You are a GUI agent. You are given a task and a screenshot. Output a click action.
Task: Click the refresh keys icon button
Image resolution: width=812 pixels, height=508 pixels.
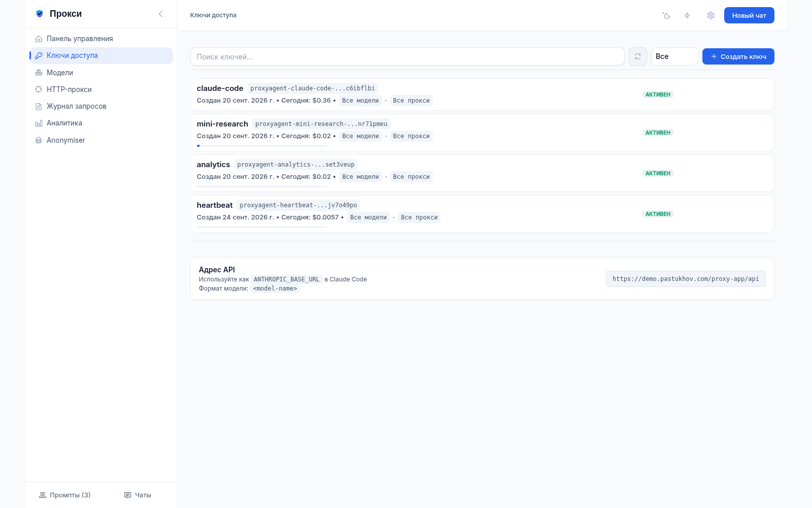638,56
